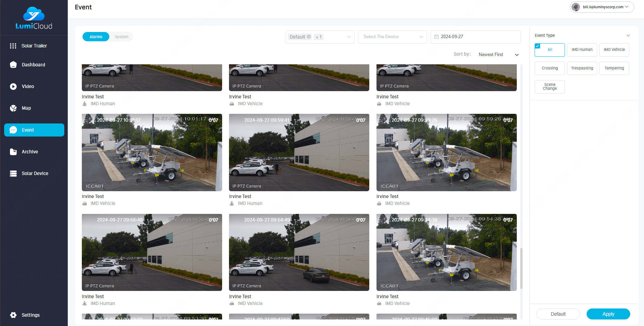The height and width of the screenshot is (326, 644).
Task: Click the event list vertical scrollbar
Action: point(521,268)
